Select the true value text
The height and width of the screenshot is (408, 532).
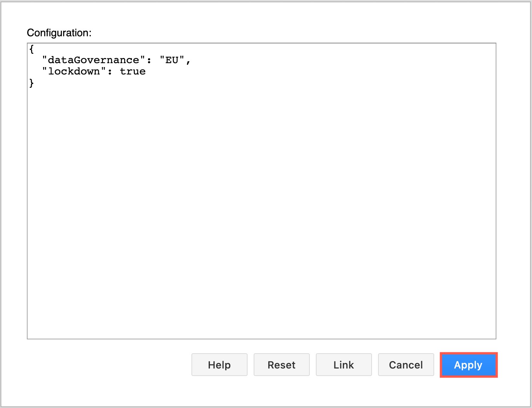[x=133, y=71]
